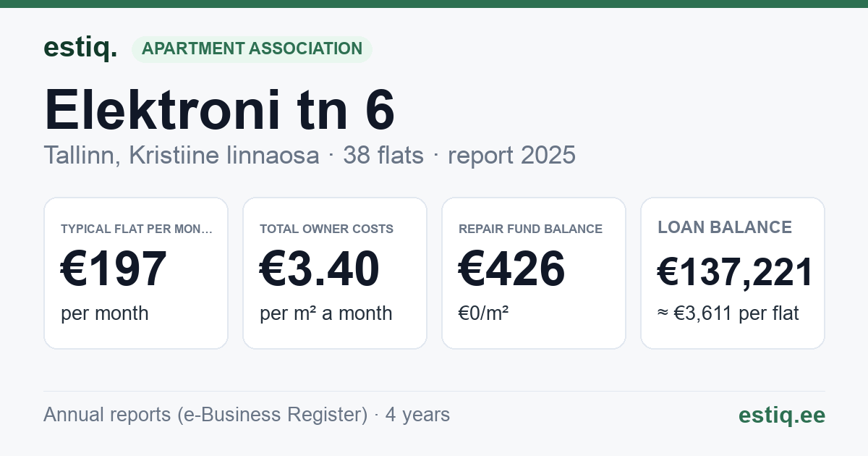Open the estiq.ee link

point(781,415)
